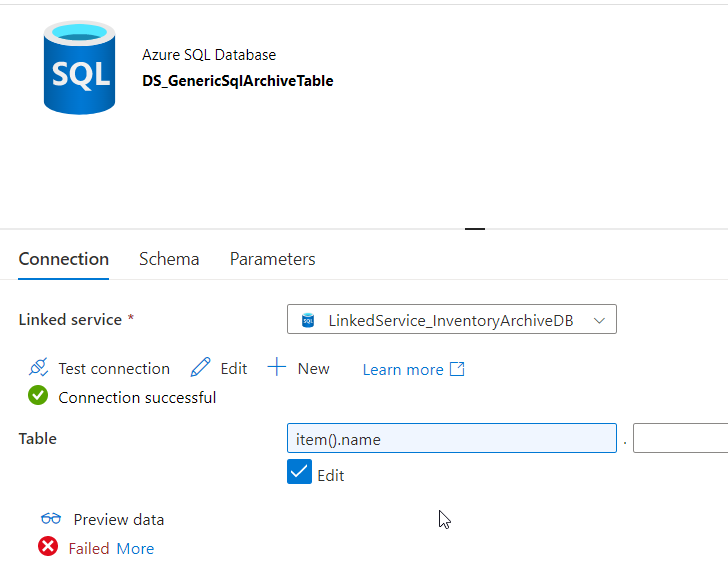Image resolution: width=728 pixels, height=588 pixels.
Task: Click the Table field label
Action: (38, 438)
